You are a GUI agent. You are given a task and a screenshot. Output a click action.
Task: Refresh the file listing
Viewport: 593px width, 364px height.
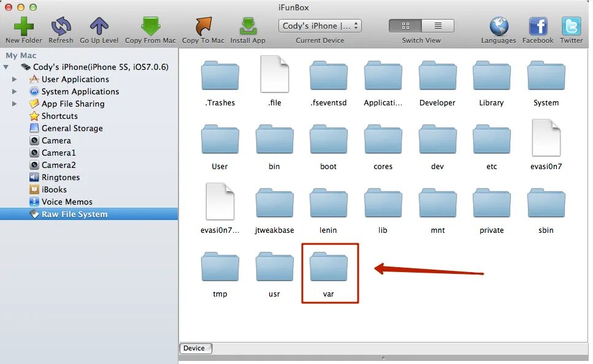(61, 26)
